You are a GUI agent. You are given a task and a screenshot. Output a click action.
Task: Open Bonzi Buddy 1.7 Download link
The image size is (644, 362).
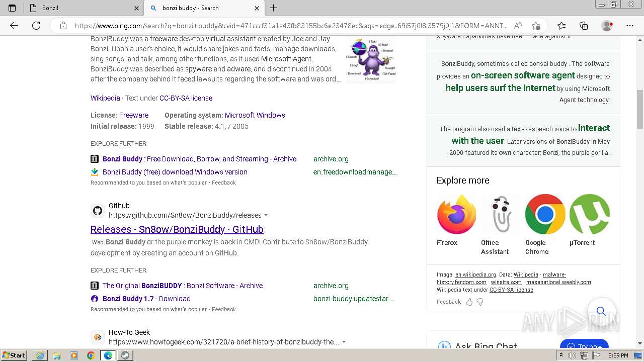146,299
